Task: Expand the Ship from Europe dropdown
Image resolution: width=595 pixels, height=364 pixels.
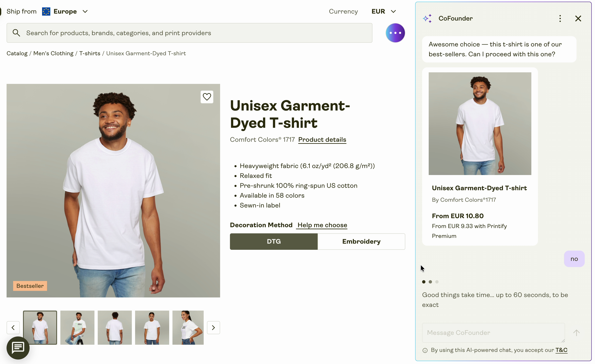Action: 65,11
